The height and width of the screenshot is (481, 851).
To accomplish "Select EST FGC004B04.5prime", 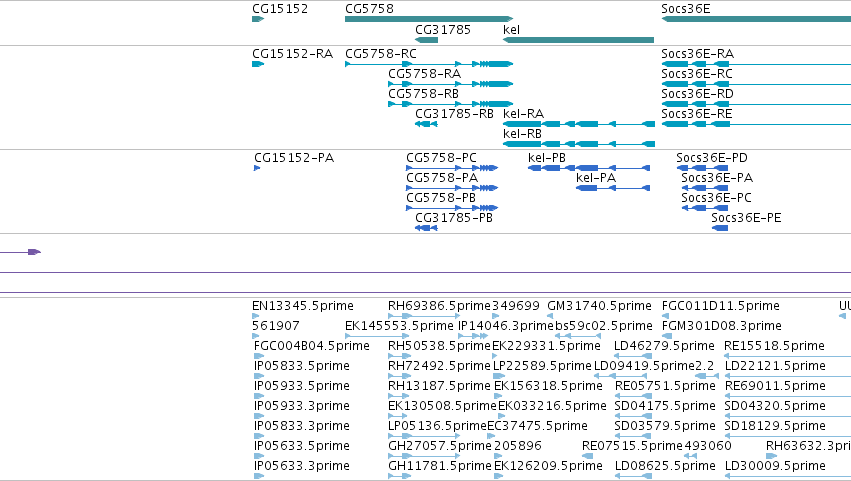I will coord(312,346).
